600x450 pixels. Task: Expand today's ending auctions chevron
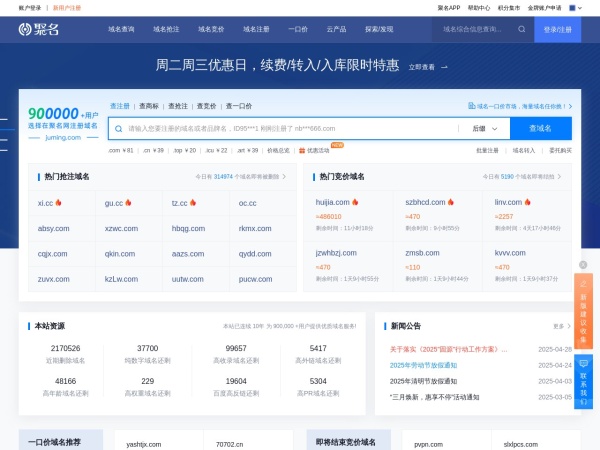559,176
